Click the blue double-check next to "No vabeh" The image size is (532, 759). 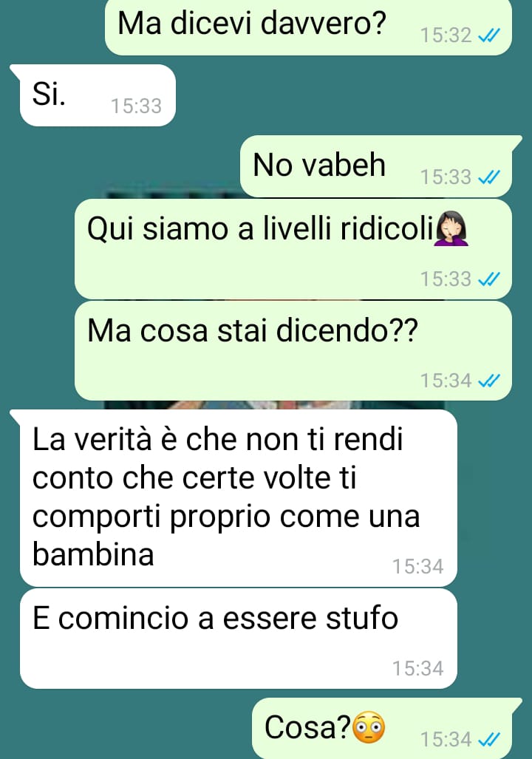pyautogui.click(x=489, y=177)
